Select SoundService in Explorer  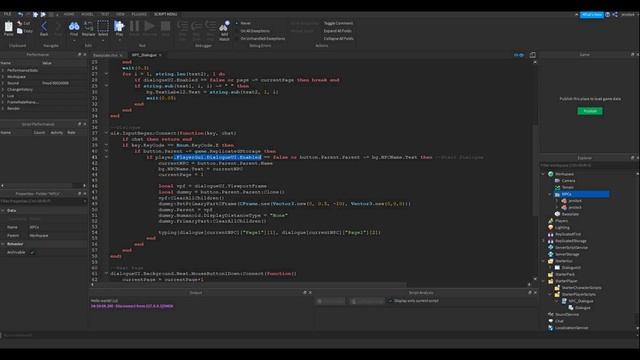coord(567,314)
